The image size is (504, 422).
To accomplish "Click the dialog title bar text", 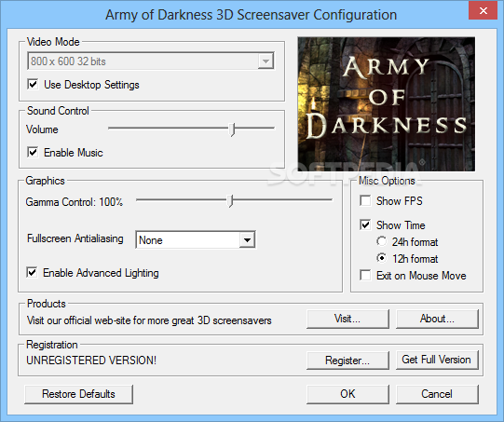I will (251, 15).
